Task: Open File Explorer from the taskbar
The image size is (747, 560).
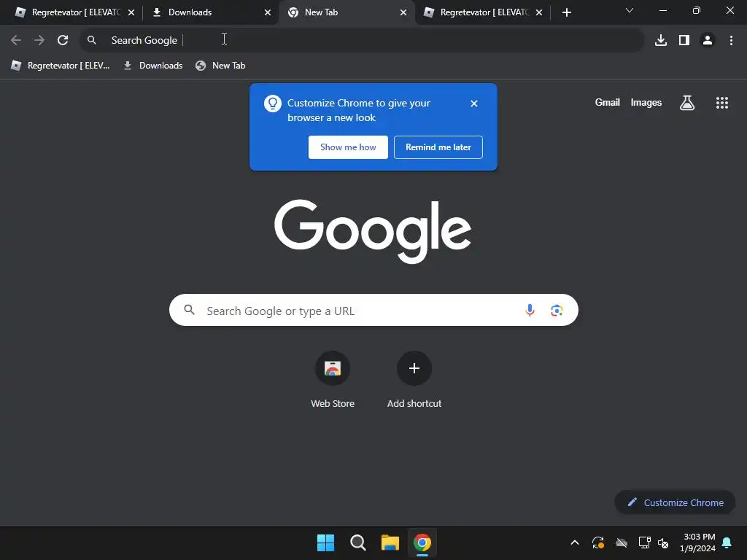Action: point(390,542)
